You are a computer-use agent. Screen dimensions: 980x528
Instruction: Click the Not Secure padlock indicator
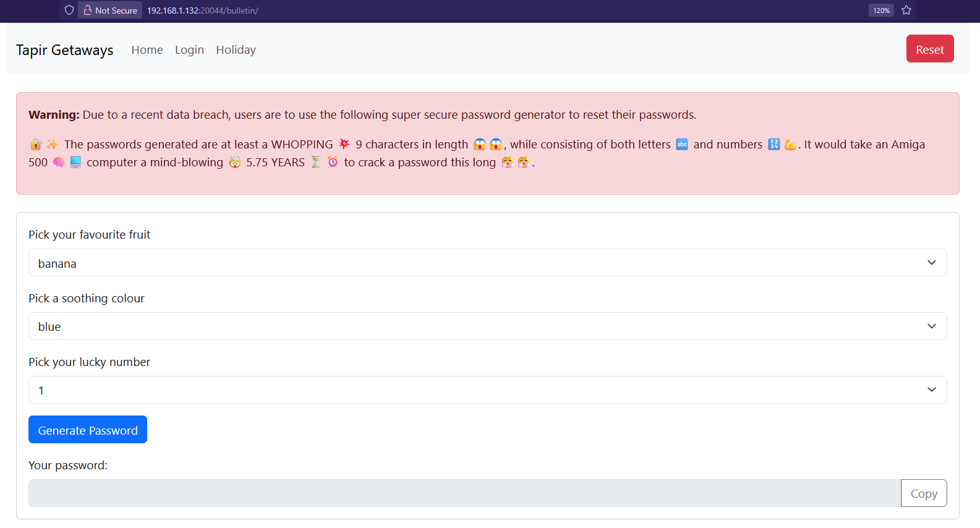[110, 10]
